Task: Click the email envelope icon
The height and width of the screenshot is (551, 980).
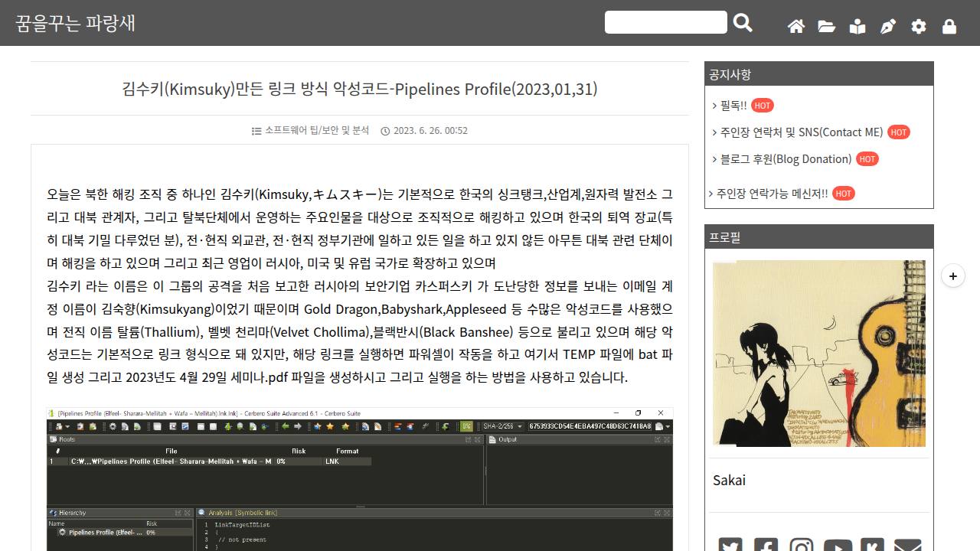Action: coord(908,545)
